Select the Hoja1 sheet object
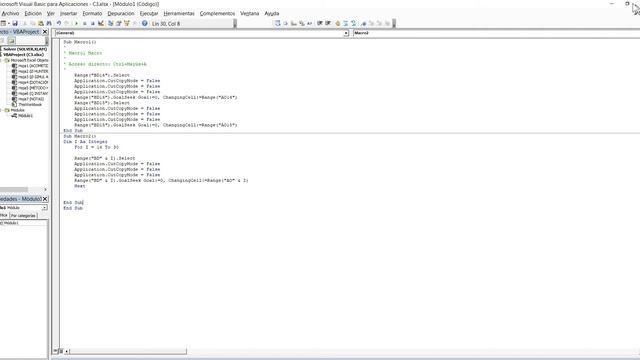Screen dimensions: 640x360 point(33,66)
